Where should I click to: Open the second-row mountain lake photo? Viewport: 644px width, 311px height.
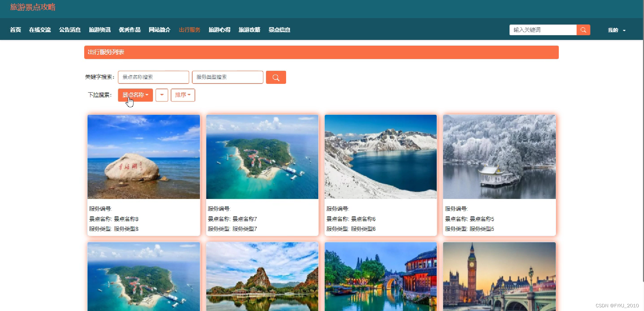pyautogui.click(x=262, y=276)
